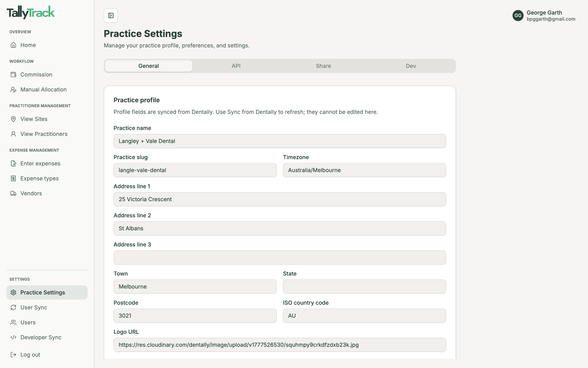Switch to the API tab
The image size is (588, 368).
[x=236, y=66]
